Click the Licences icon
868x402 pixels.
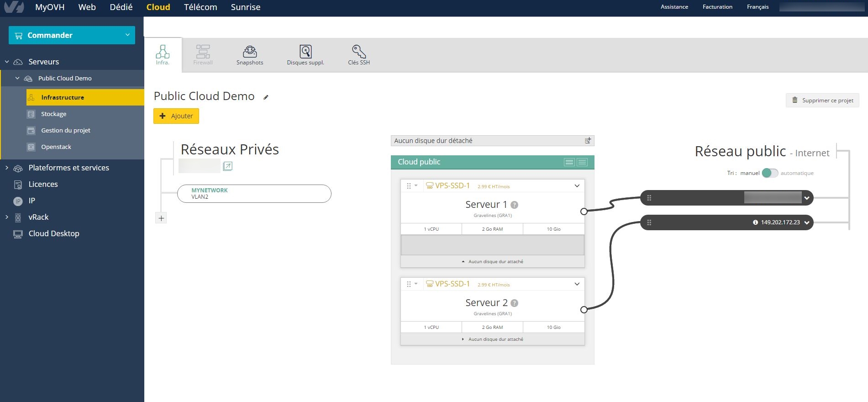18,185
